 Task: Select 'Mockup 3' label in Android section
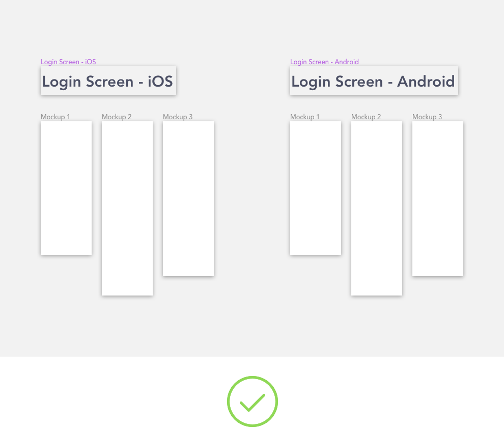coord(427,117)
